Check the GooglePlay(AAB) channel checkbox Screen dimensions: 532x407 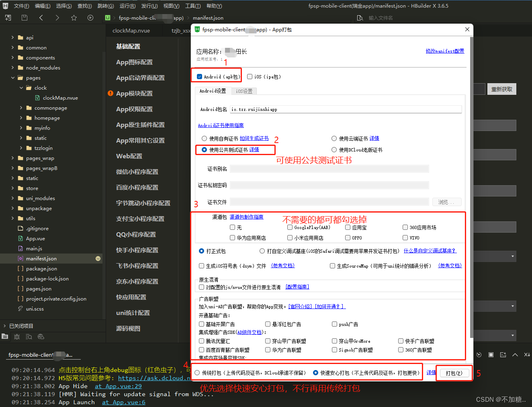coord(290,227)
